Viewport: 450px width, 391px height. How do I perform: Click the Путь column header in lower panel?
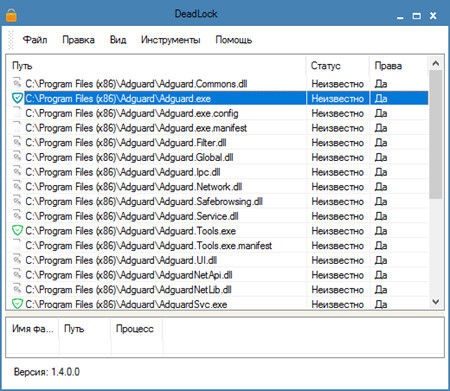point(85,329)
